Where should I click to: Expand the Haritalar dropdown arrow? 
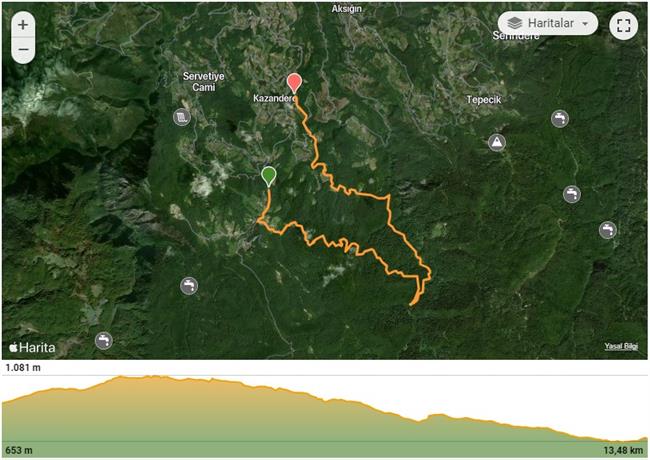[585, 24]
